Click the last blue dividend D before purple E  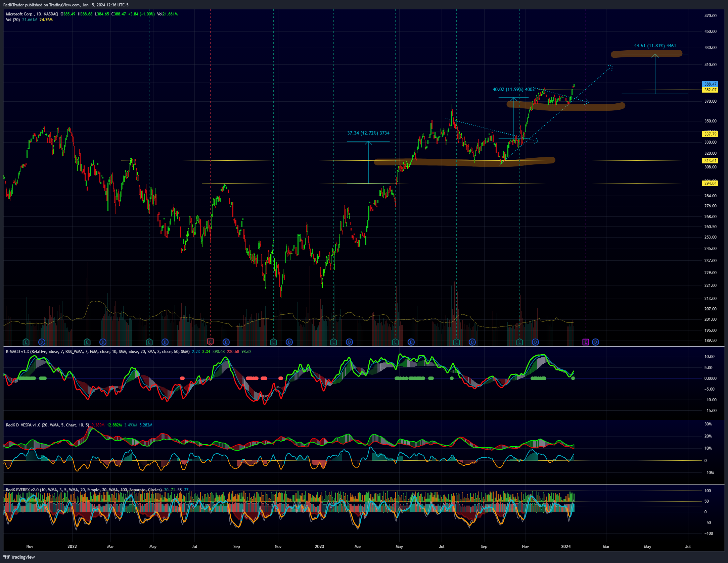(x=535, y=342)
